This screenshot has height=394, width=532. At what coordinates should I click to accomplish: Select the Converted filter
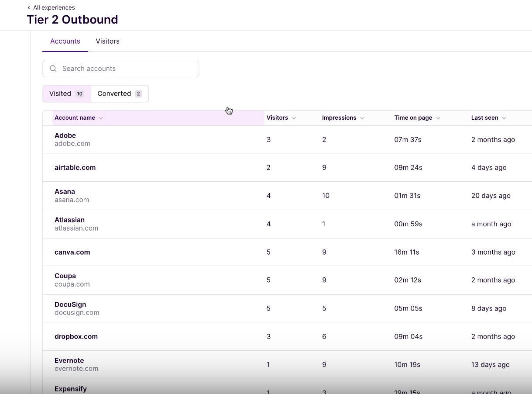tap(120, 93)
